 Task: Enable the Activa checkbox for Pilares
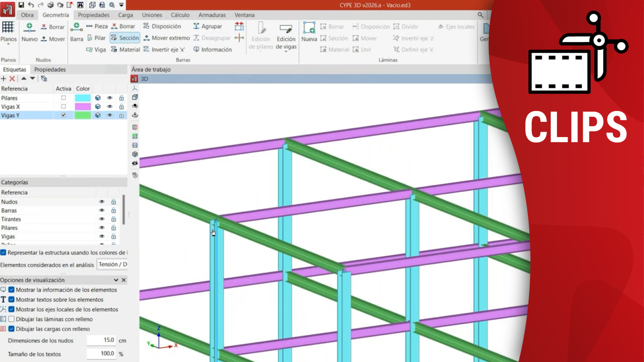pos(63,98)
